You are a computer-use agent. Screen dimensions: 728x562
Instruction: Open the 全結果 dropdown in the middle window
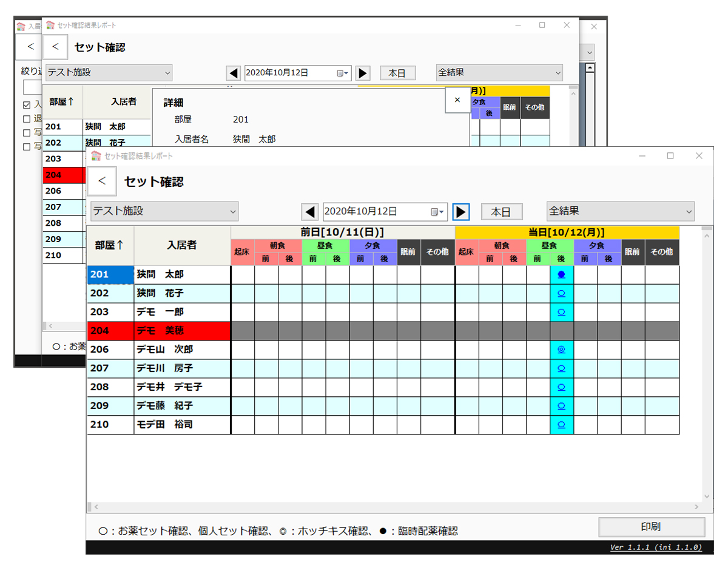coord(499,73)
